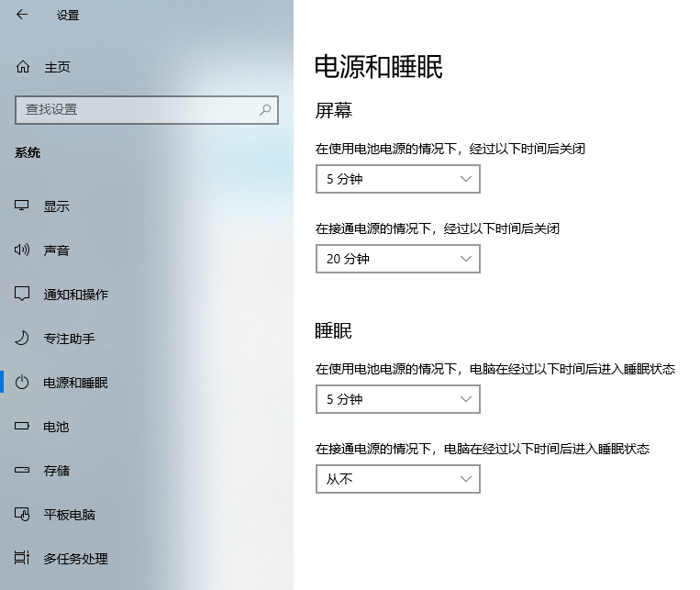
Task: Click the speaker icon for 声音
Action: (22, 250)
